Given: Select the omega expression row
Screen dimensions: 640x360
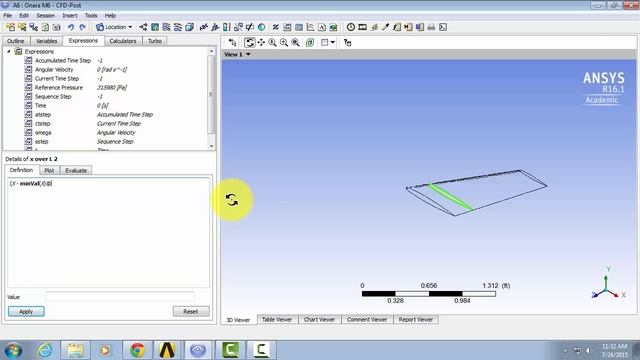Looking at the screenshot, I should tap(79, 133).
